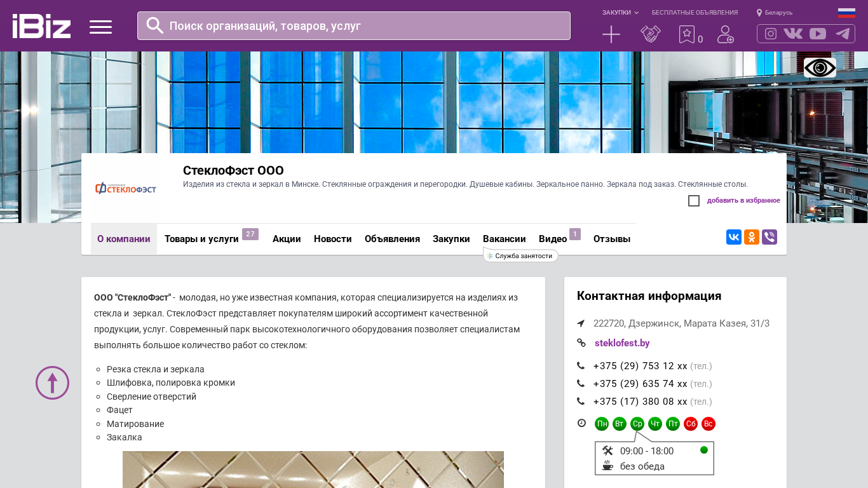Click the Закалка list item
Viewport: 868px width, 488px height.
pos(125,437)
